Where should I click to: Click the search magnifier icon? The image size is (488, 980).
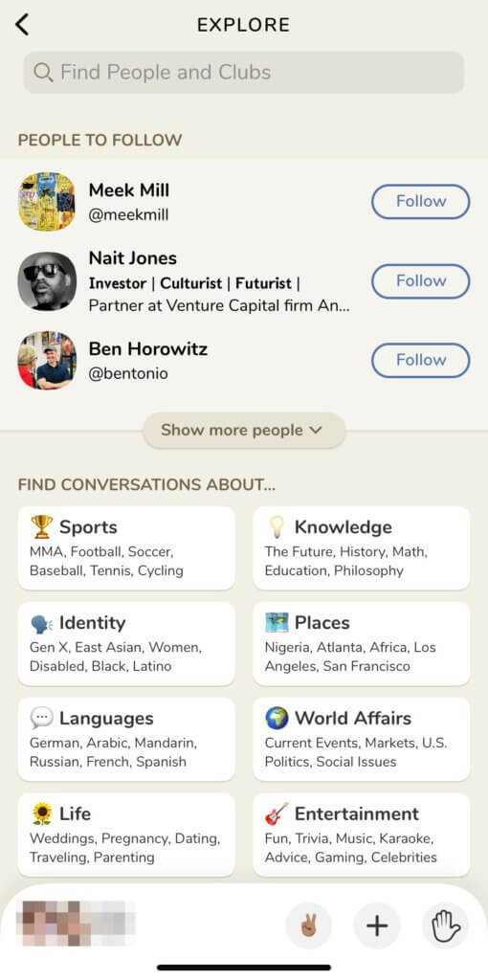pyautogui.click(x=43, y=73)
